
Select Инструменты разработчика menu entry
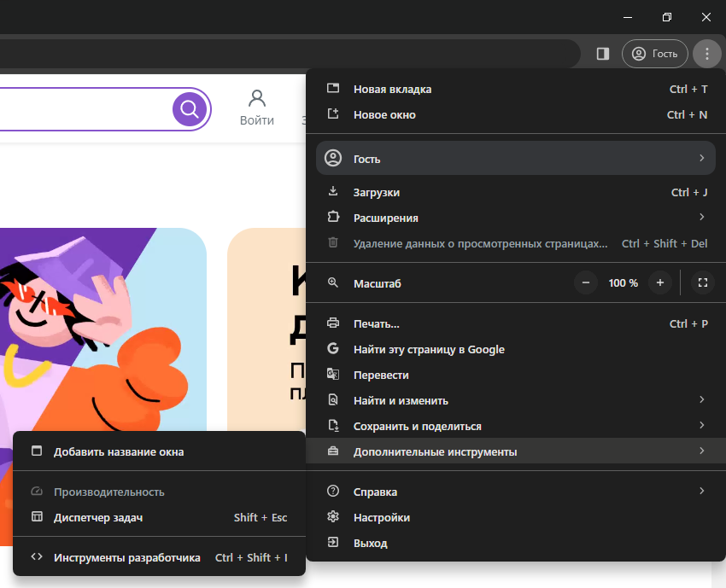(159, 557)
